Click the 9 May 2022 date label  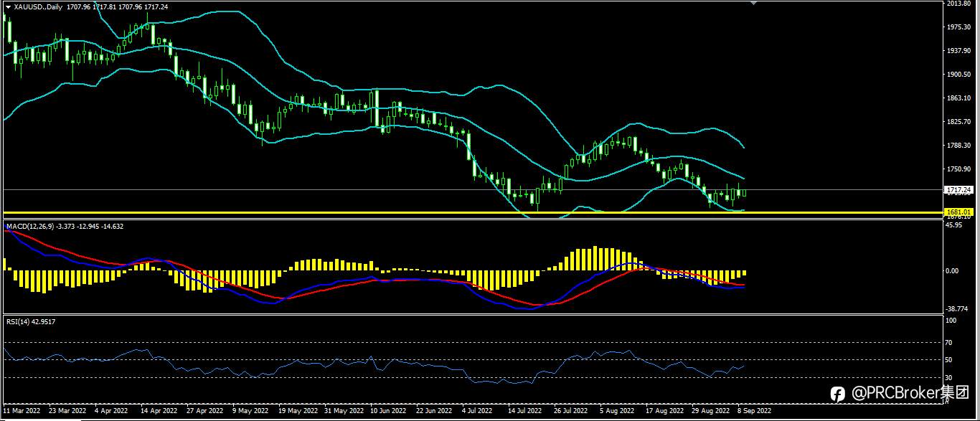tap(250, 412)
